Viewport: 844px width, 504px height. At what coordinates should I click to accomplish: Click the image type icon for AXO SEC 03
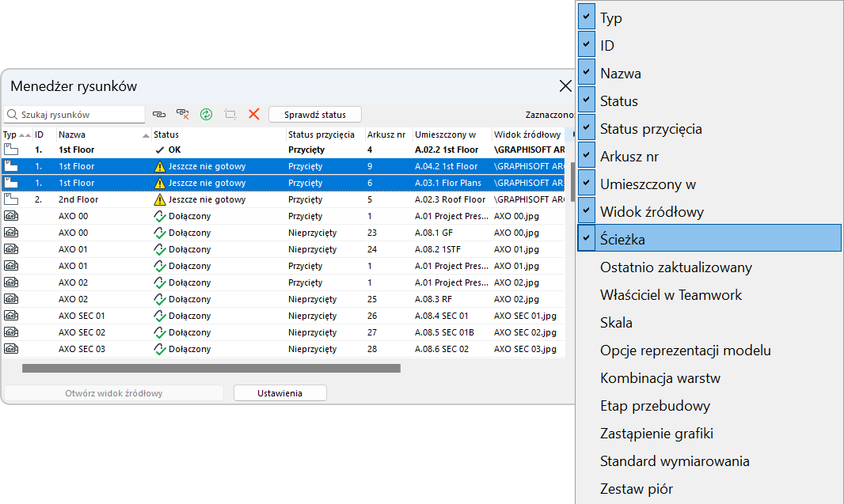click(x=11, y=349)
